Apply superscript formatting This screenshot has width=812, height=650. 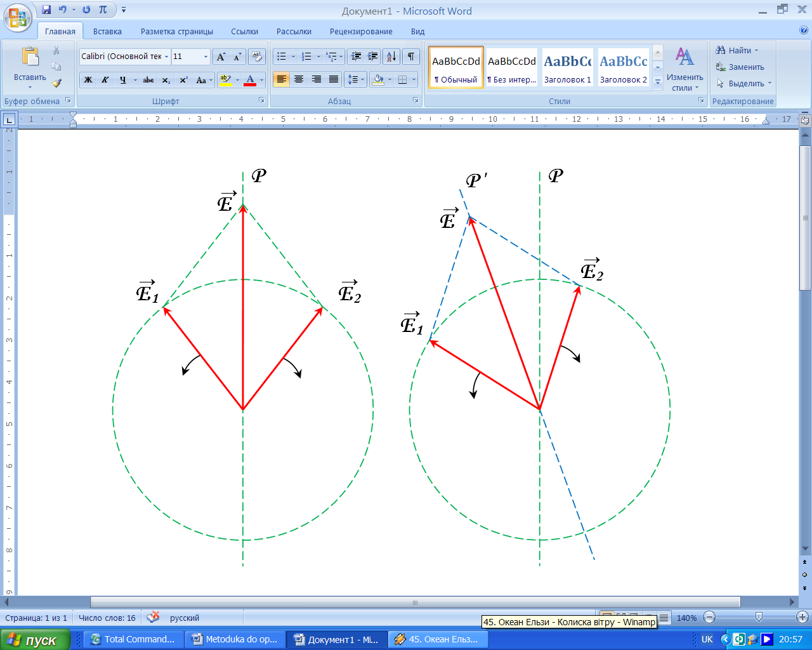click(x=183, y=80)
